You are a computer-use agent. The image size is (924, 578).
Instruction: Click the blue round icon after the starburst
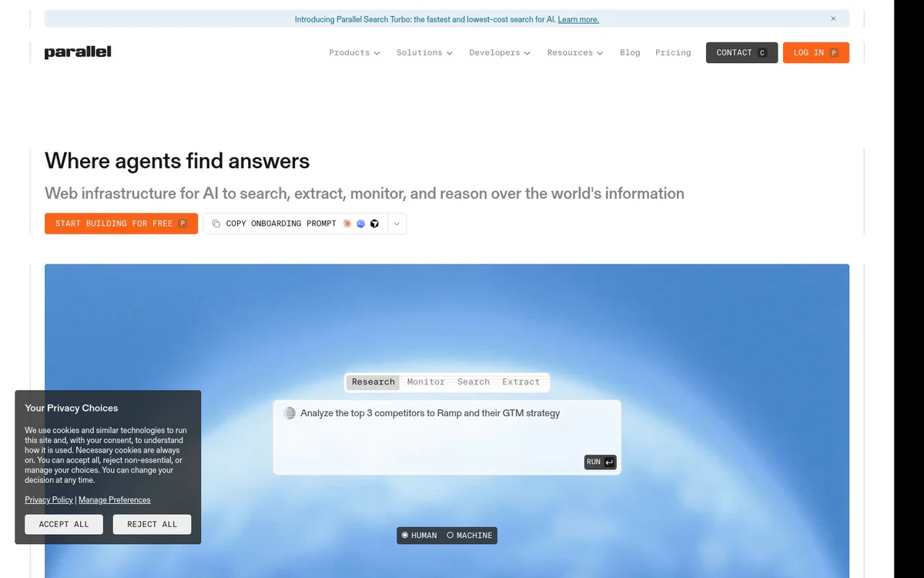(x=360, y=223)
